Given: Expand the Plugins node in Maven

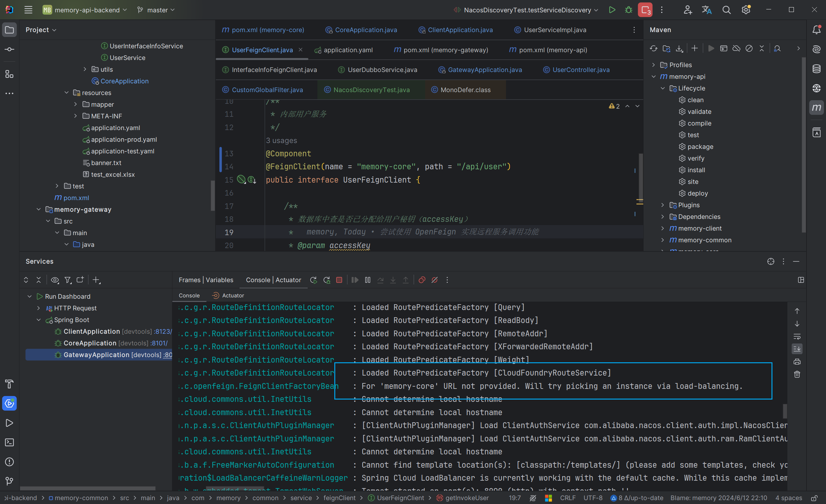Looking at the screenshot, I should click(662, 205).
